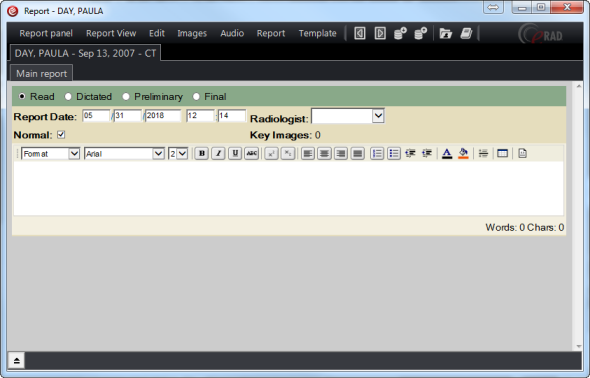Click the eject button at bottom left

(17, 361)
